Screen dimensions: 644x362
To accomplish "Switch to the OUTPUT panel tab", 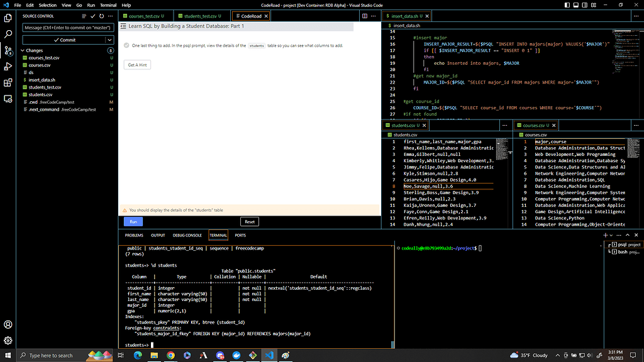I will tap(157, 235).
